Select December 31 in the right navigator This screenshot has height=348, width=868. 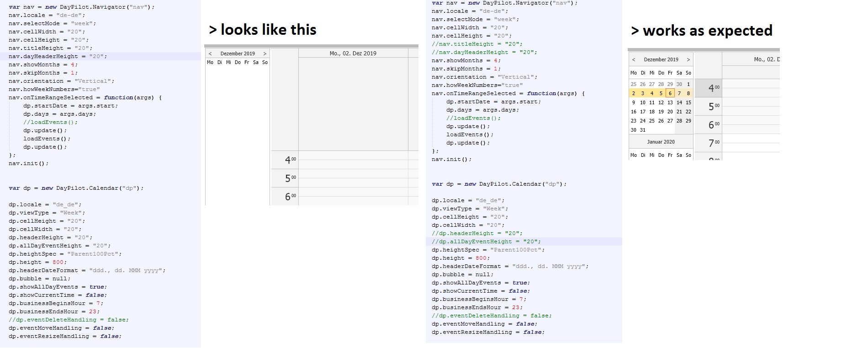[643, 130]
